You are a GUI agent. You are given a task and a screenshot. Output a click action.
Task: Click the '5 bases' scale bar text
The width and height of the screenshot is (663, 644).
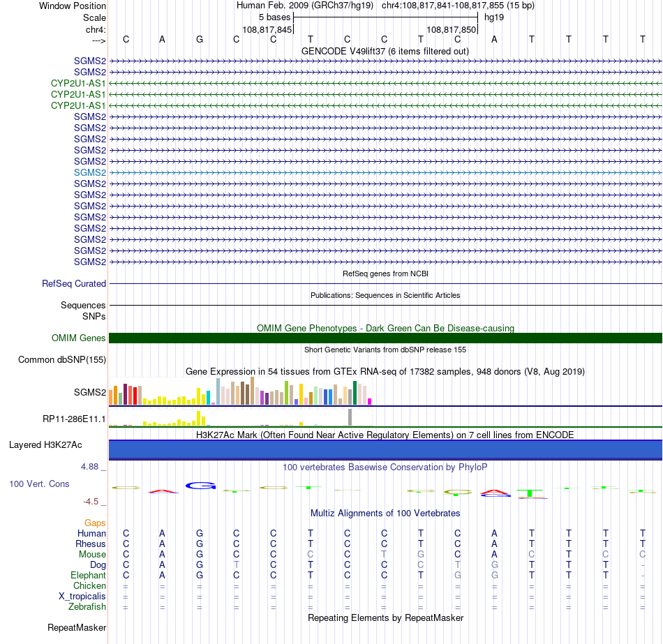pyautogui.click(x=275, y=17)
